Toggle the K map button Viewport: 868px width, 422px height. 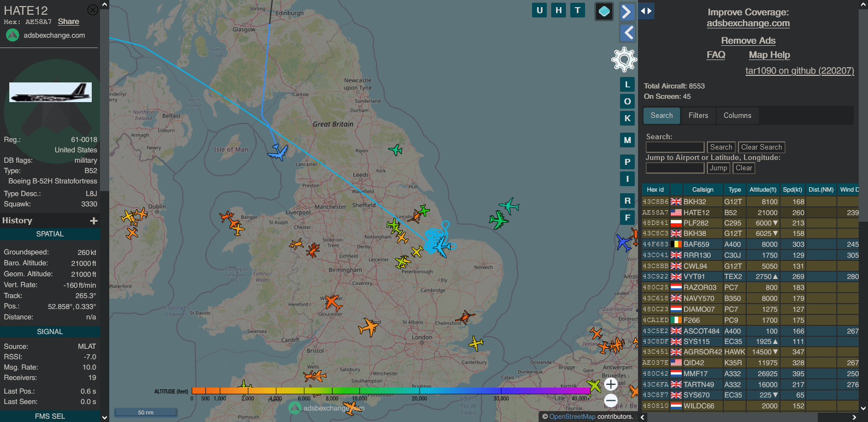[628, 118]
